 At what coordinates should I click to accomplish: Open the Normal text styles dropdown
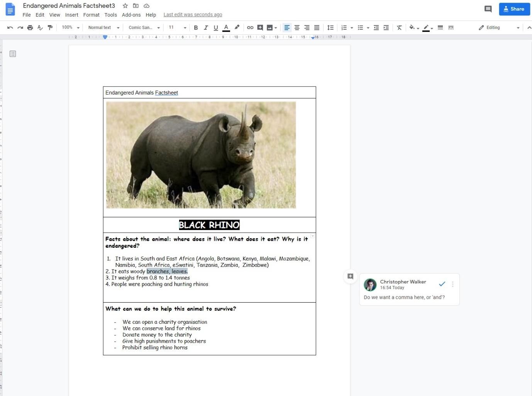103,27
